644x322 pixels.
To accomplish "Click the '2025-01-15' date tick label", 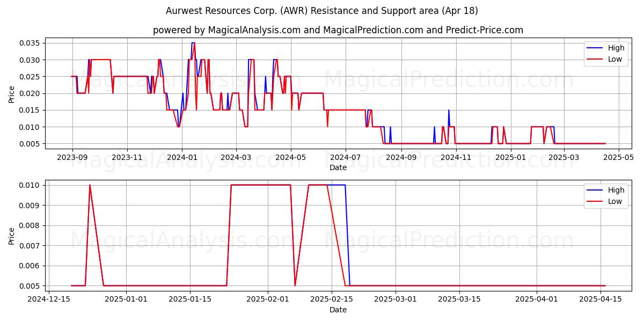I will (189, 299).
